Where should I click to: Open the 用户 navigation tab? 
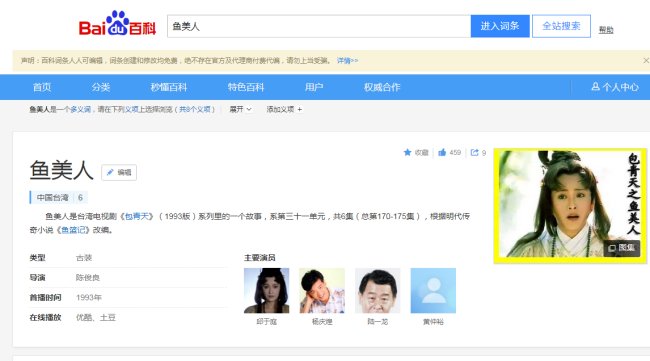point(314,87)
